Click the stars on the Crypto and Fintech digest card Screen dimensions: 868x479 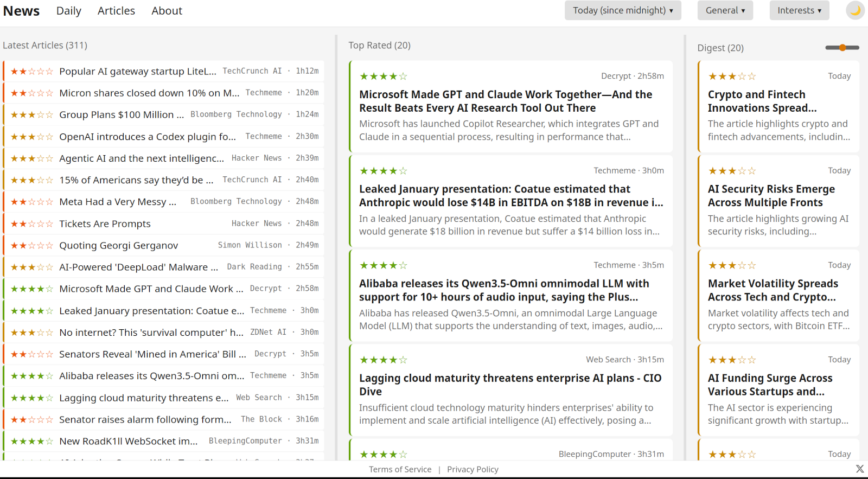point(732,76)
